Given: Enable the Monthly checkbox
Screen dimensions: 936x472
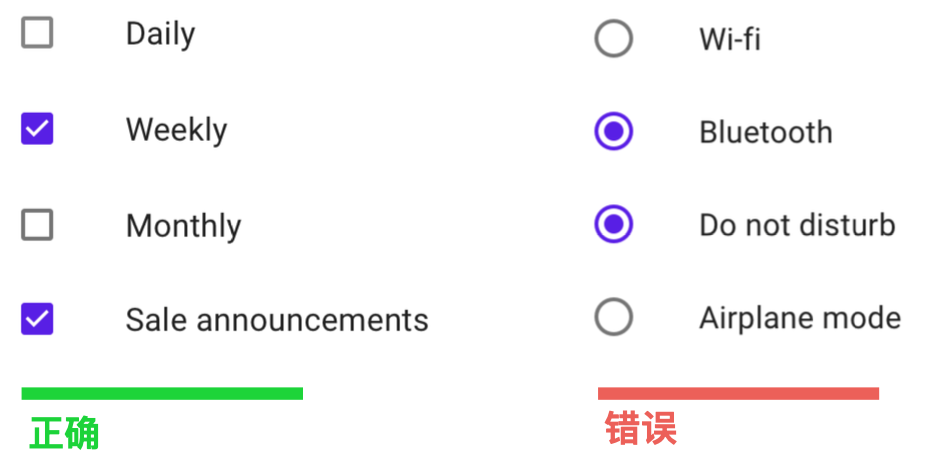Looking at the screenshot, I should pyautogui.click(x=37, y=225).
